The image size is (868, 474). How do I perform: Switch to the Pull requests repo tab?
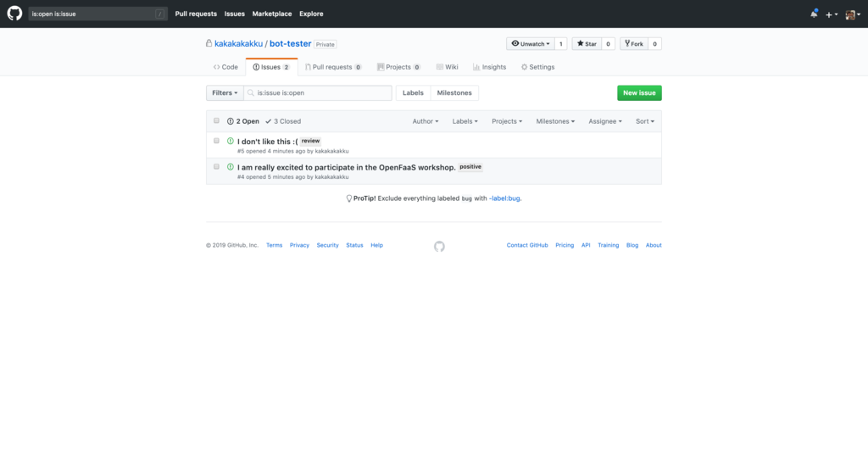[x=333, y=67]
